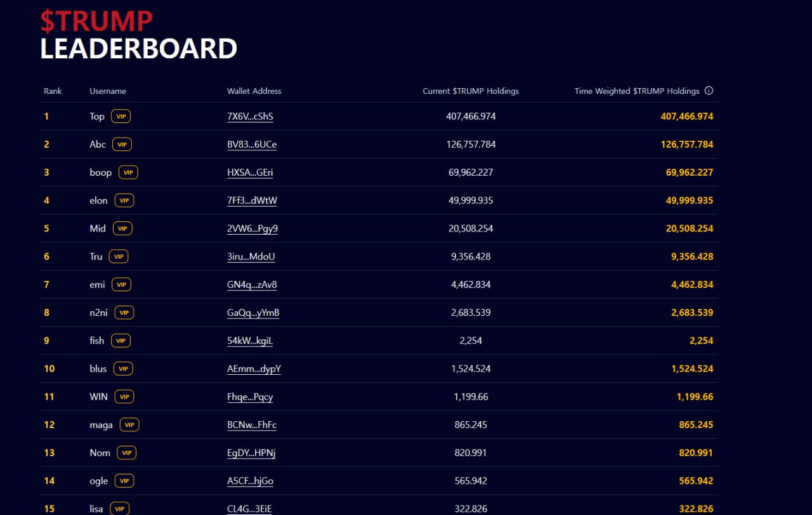The height and width of the screenshot is (515, 812).
Task: Click the $TRUMP red title text
Action: click(96, 21)
